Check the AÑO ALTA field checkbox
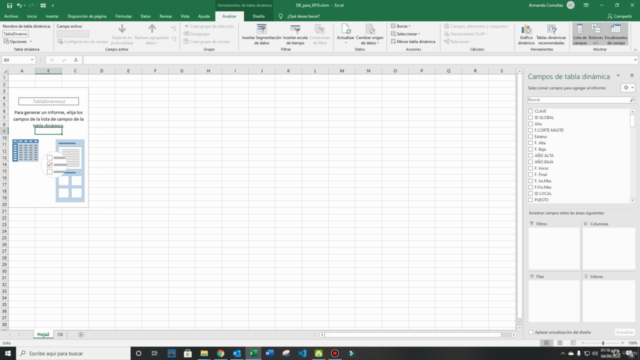 530,156
